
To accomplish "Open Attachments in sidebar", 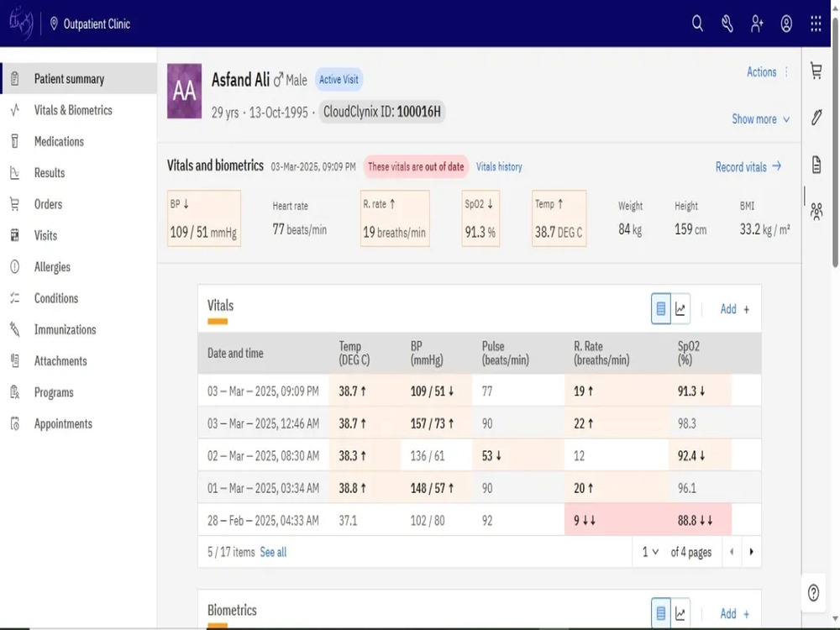I will pyautogui.click(x=79, y=361).
